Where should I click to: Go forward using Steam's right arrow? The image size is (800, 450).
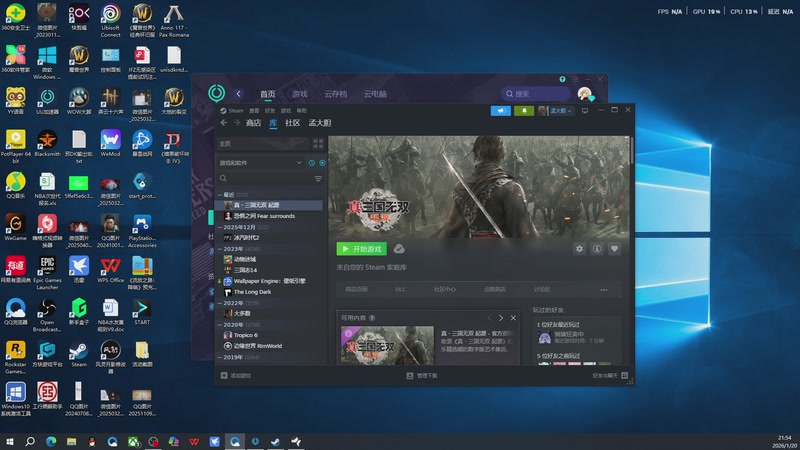tap(237, 123)
